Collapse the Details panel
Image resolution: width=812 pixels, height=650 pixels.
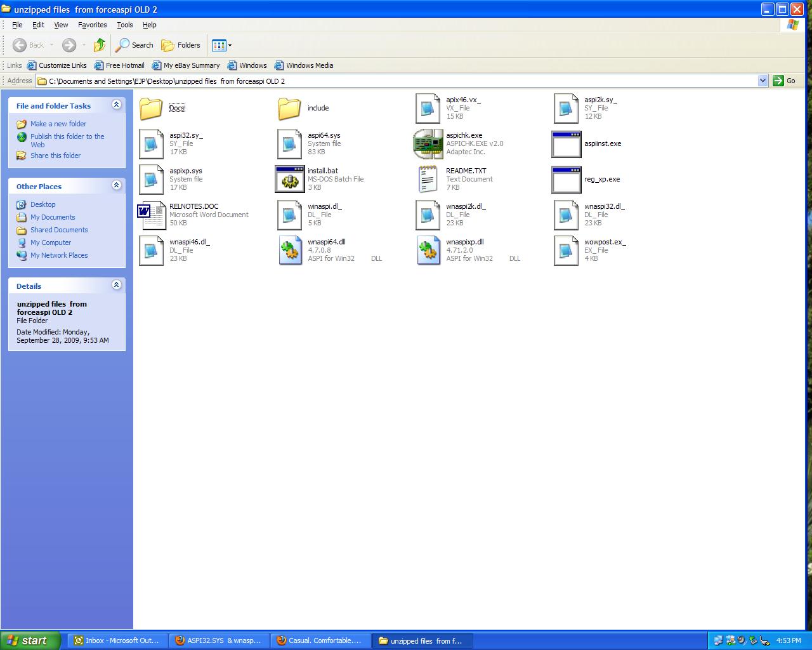pyautogui.click(x=116, y=285)
